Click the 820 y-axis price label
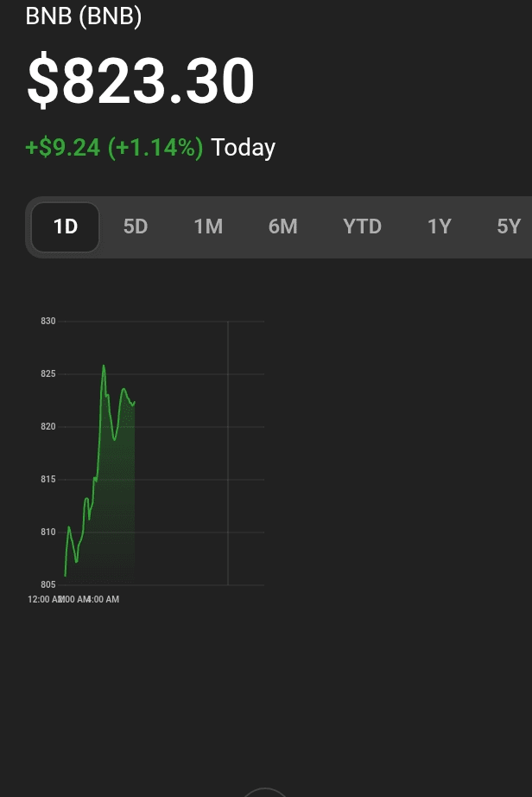The width and height of the screenshot is (532, 797). [x=47, y=427]
